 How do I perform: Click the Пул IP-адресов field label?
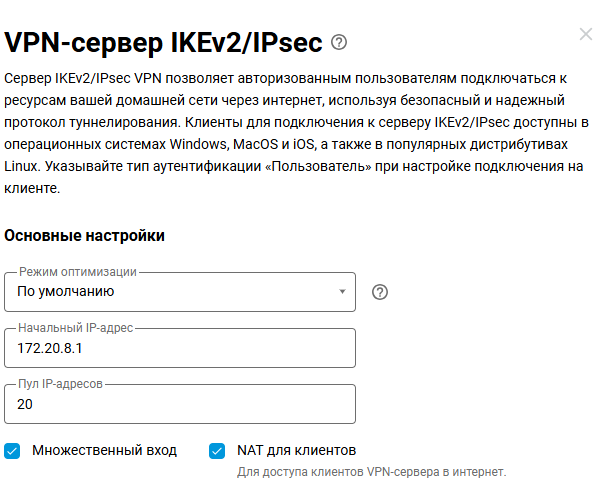(x=60, y=384)
